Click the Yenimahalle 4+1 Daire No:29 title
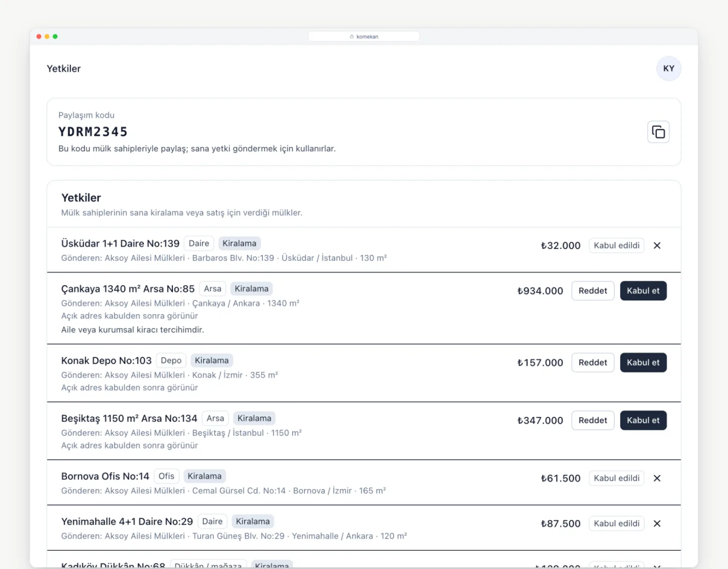The height and width of the screenshot is (569, 728). tap(127, 521)
